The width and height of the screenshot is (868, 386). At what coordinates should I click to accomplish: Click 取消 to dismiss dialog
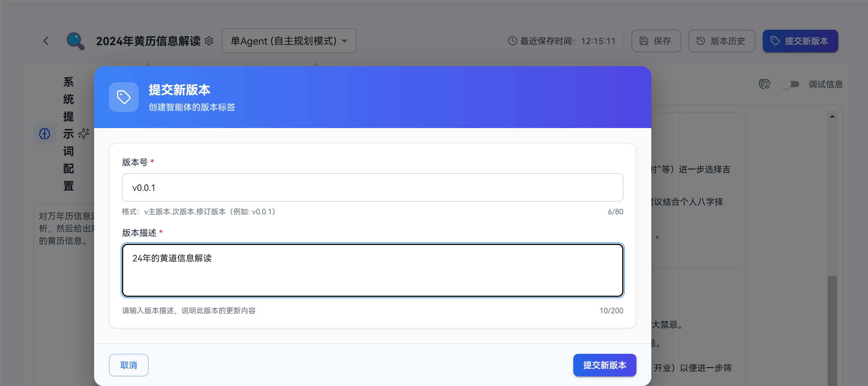pyautogui.click(x=128, y=365)
